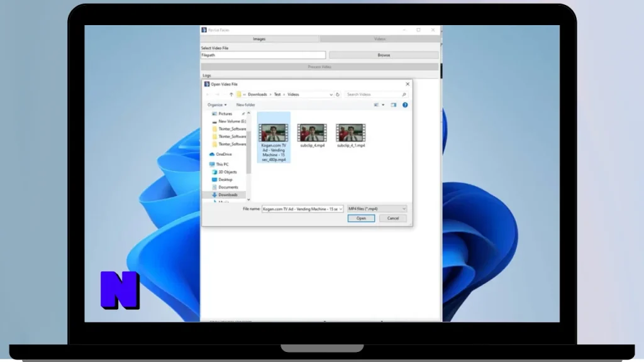644x362 pixels.
Task: Click the search magnifier icon
Action: point(404,94)
